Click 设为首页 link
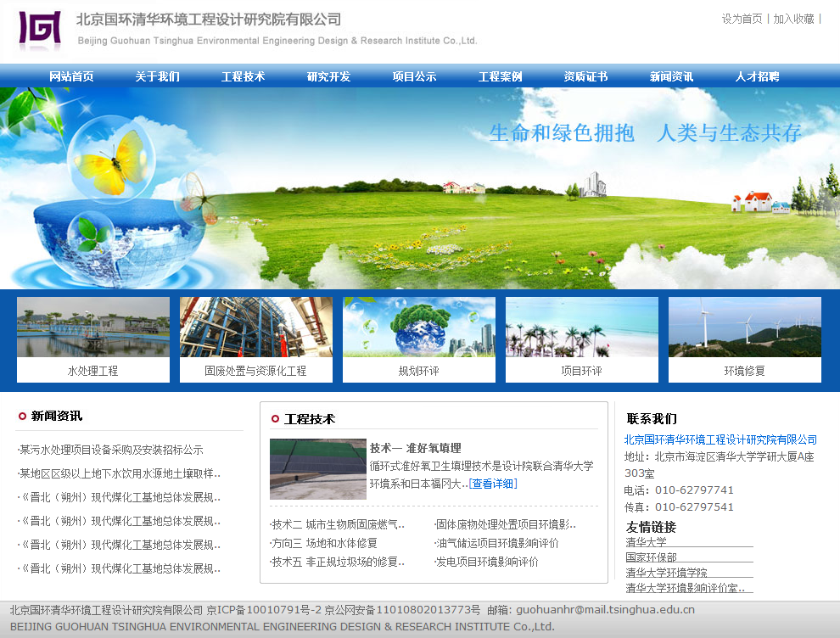The height and width of the screenshot is (638, 840). [742, 19]
